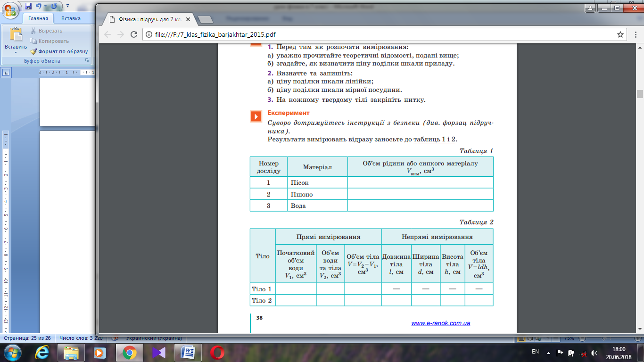Click the 'Тіло 1' row label
The width and height of the screenshot is (644, 362).
click(x=262, y=289)
